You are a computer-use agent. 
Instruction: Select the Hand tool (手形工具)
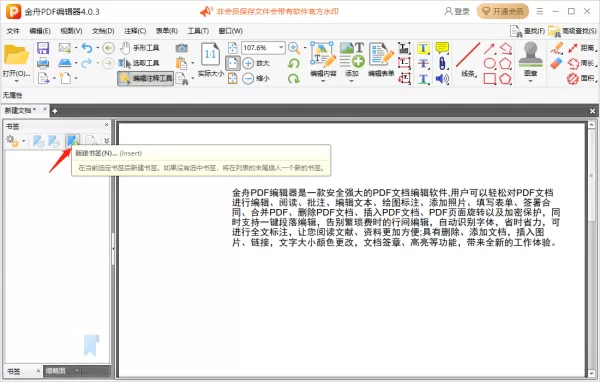[x=139, y=48]
